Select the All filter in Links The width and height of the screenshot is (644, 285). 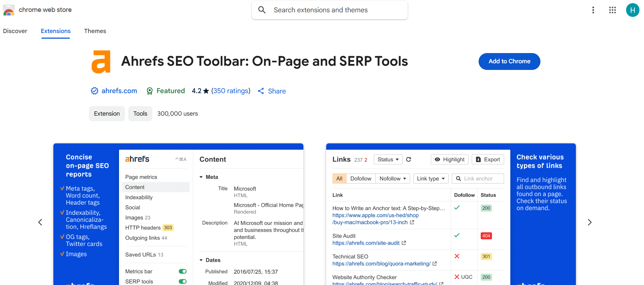click(339, 179)
